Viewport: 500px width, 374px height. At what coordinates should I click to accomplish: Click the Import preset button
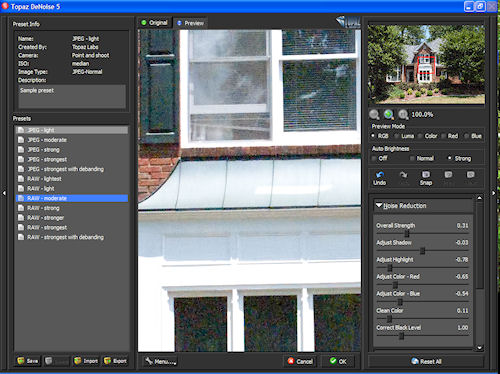pos(86,361)
